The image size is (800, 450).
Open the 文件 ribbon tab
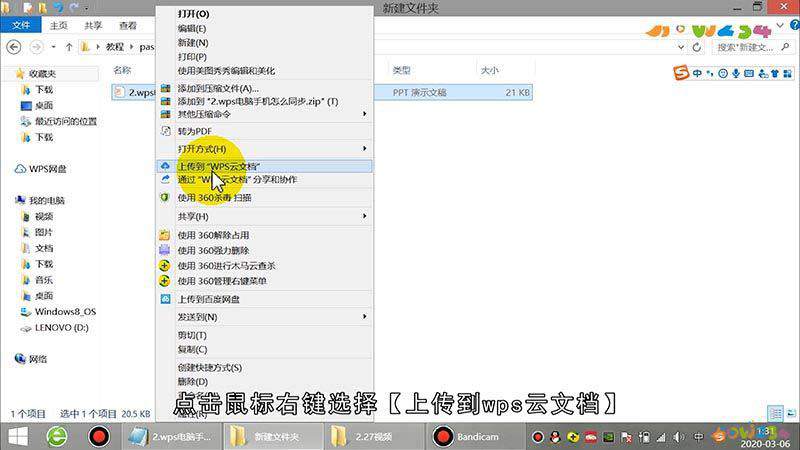click(20, 25)
